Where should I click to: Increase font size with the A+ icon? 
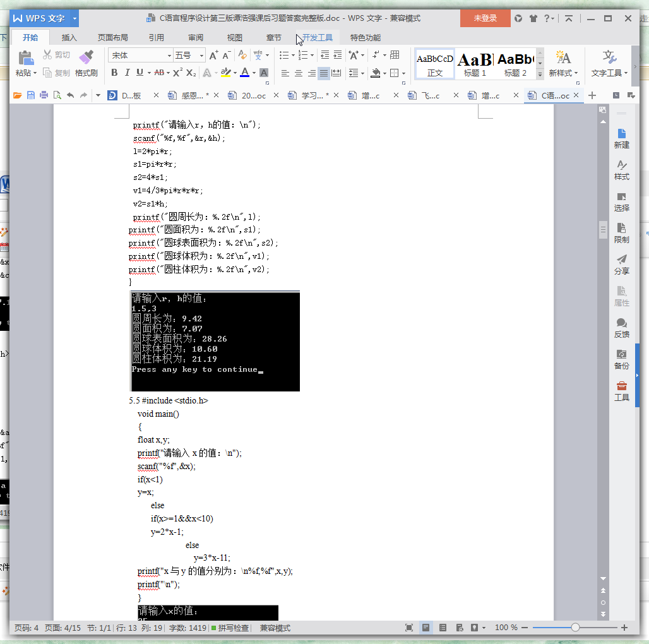coord(213,56)
